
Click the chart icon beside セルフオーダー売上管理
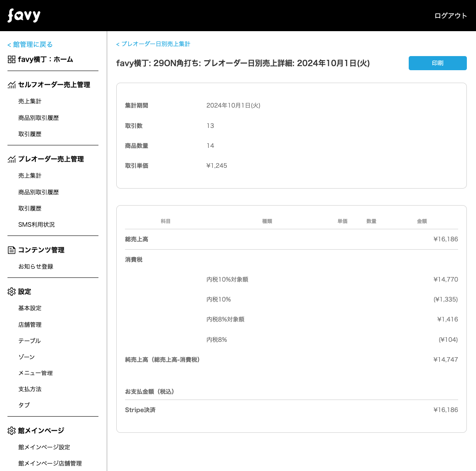(x=12, y=85)
